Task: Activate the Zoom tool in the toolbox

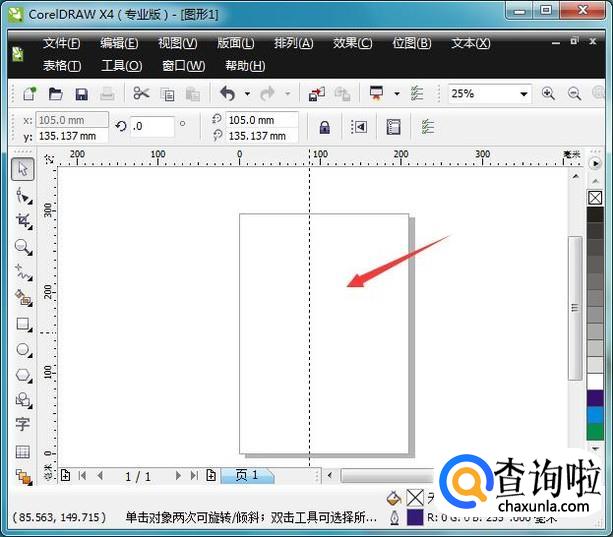Action: pos(23,246)
